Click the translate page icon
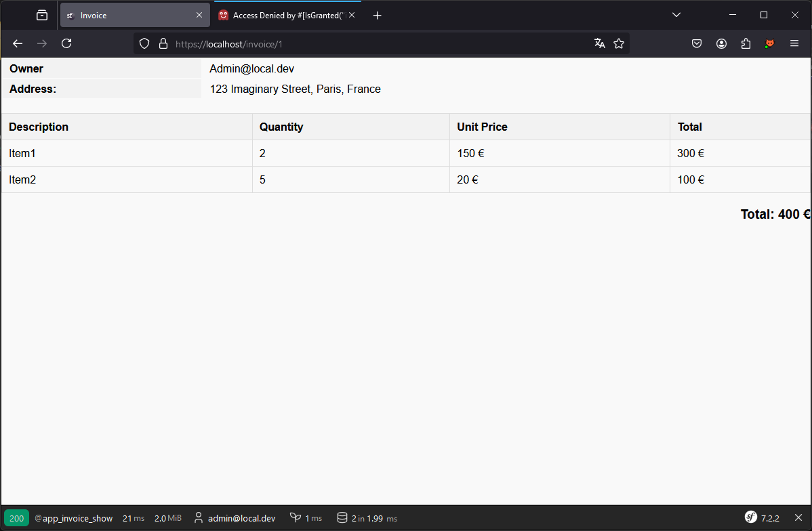This screenshot has width=812, height=531. (599, 43)
